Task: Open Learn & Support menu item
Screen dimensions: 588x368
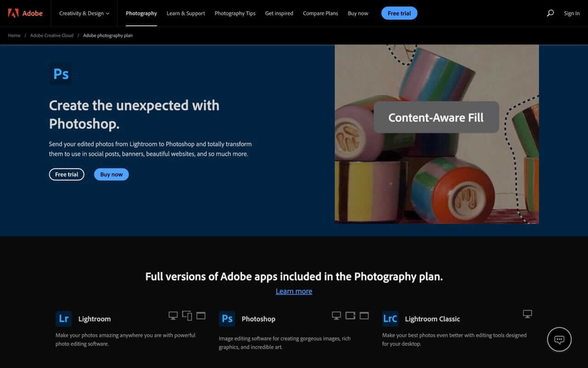Action: pos(186,13)
